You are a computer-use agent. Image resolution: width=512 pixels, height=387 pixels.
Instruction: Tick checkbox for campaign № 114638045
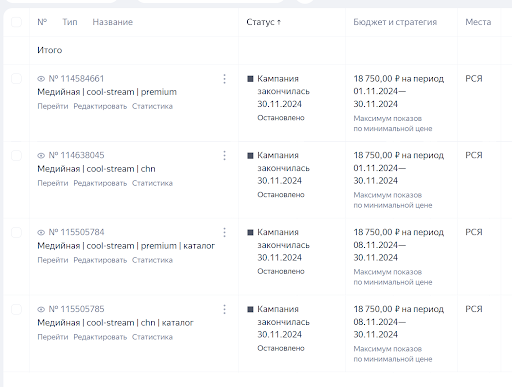tap(16, 155)
